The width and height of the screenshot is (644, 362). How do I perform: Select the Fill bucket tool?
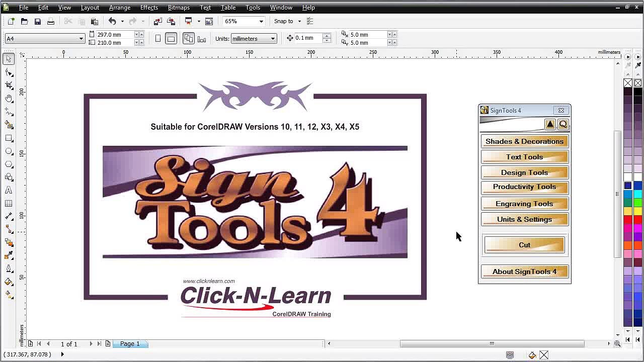9,282
